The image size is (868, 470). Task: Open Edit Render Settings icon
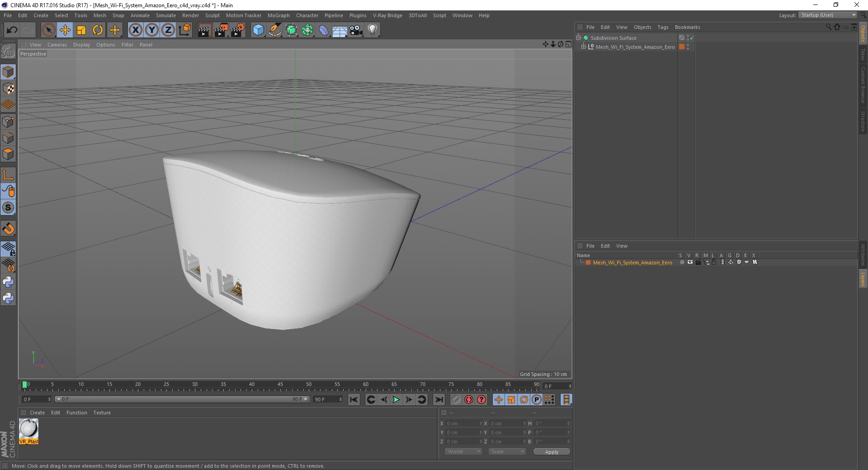(238, 30)
